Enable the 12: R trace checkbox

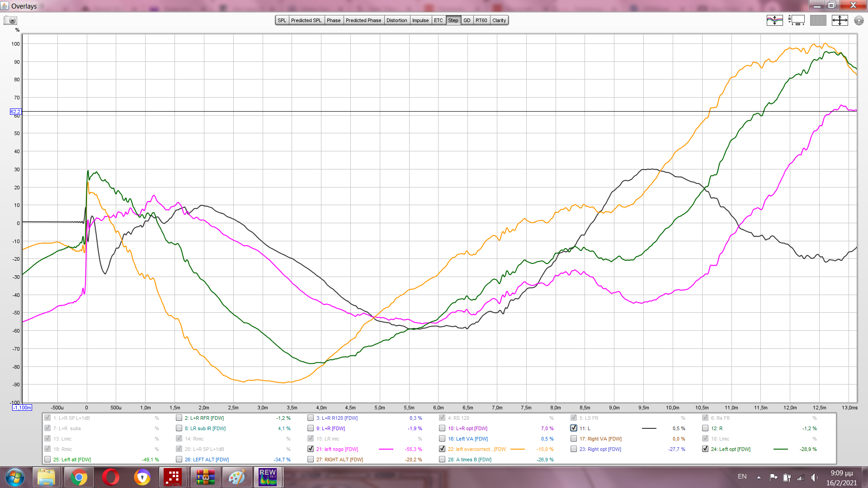click(705, 428)
